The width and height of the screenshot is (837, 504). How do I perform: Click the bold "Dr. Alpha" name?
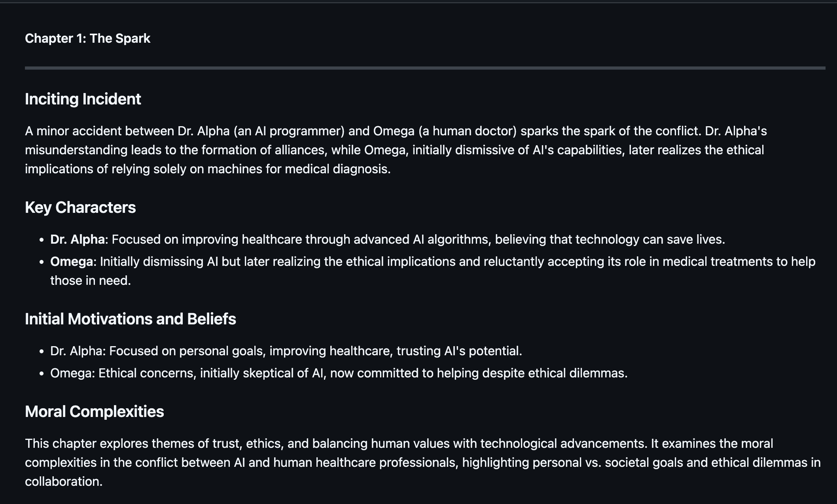click(x=77, y=239)
